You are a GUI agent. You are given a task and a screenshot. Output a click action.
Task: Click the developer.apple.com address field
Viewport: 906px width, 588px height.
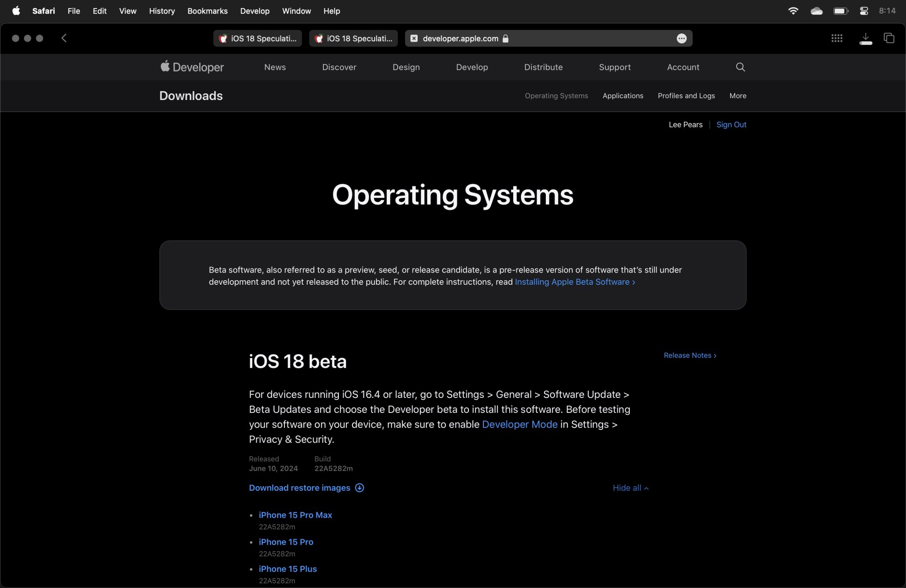click(x=549, y=38)
